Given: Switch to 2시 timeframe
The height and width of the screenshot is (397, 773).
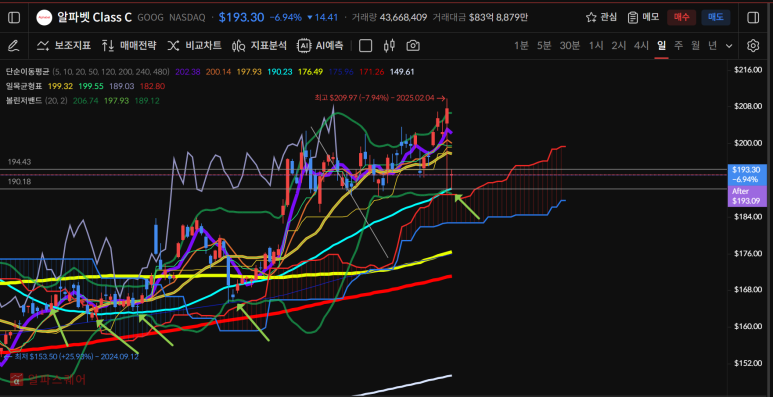Looking at the screenshot, I should pos(619,46).
